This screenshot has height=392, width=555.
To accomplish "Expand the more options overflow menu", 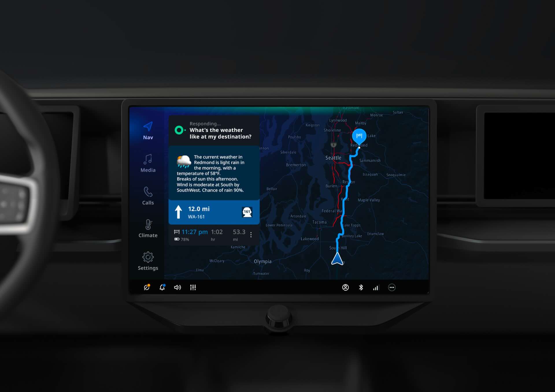I will tap(391, 287).
